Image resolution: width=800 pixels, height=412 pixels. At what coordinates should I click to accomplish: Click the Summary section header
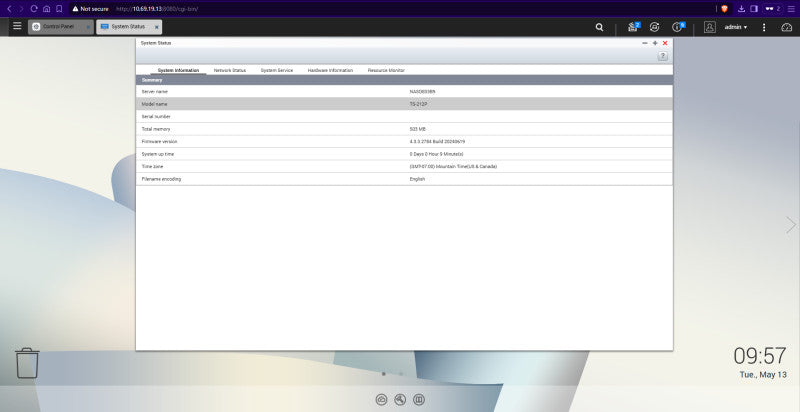point(404,80)
